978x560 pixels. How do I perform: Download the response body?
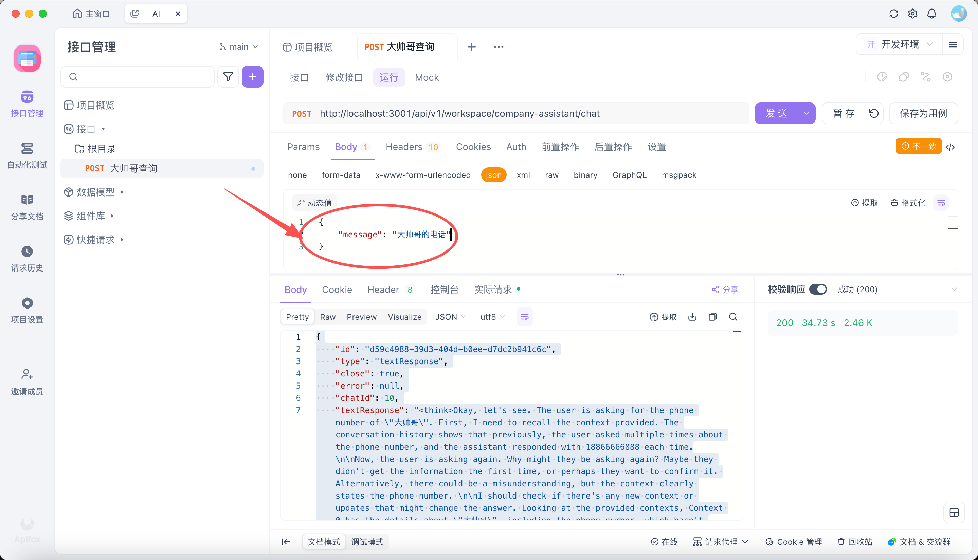pyautogui.click(x=692, y=317)
